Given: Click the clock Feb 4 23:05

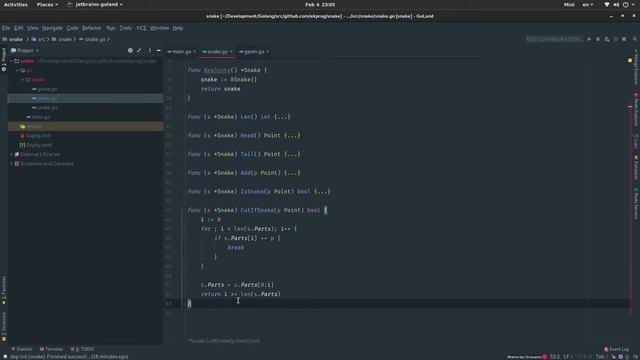Looking at the screenshot, I should 320,4.
